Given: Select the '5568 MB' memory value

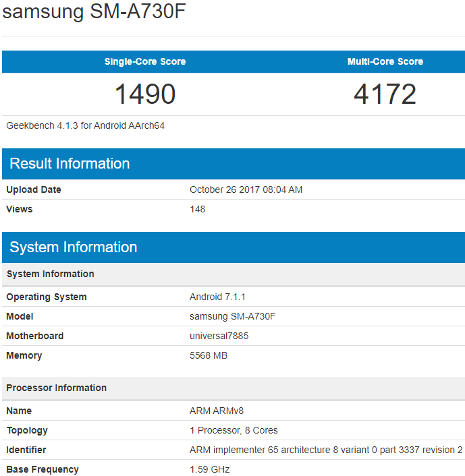Looking at the screenshot, I should 209,355.
